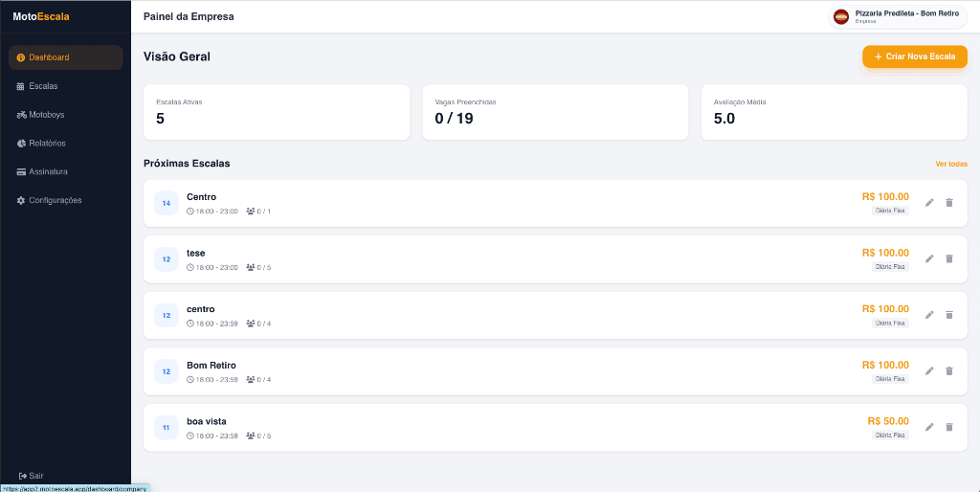The image size is (980, 492).
Task: Open the Dashboard menu item
Action: point(65,57)
